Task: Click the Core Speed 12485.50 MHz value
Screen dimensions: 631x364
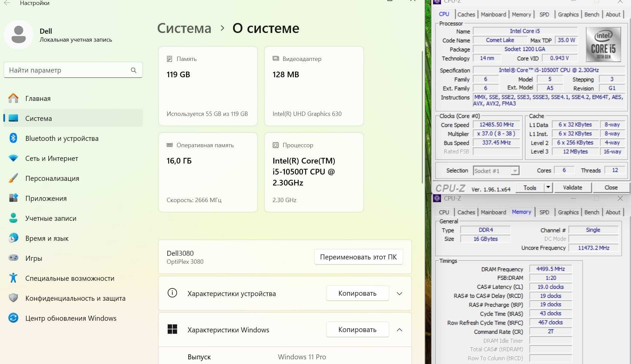Action: click(496, 125)
